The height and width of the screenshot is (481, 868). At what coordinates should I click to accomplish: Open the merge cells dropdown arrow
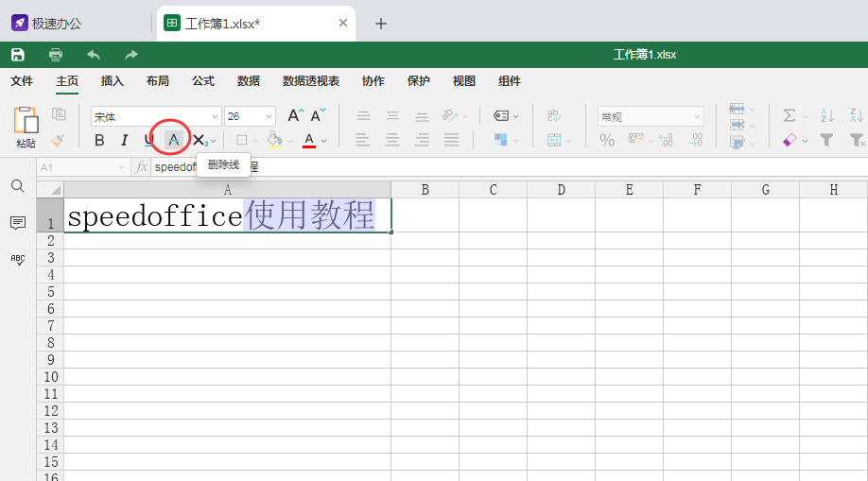point(568,141)
